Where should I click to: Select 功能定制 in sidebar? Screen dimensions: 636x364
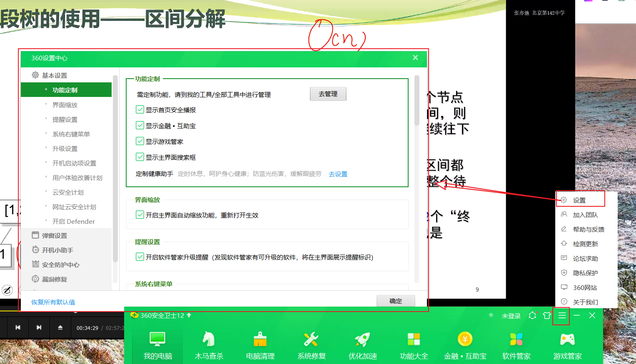(66, 90)
